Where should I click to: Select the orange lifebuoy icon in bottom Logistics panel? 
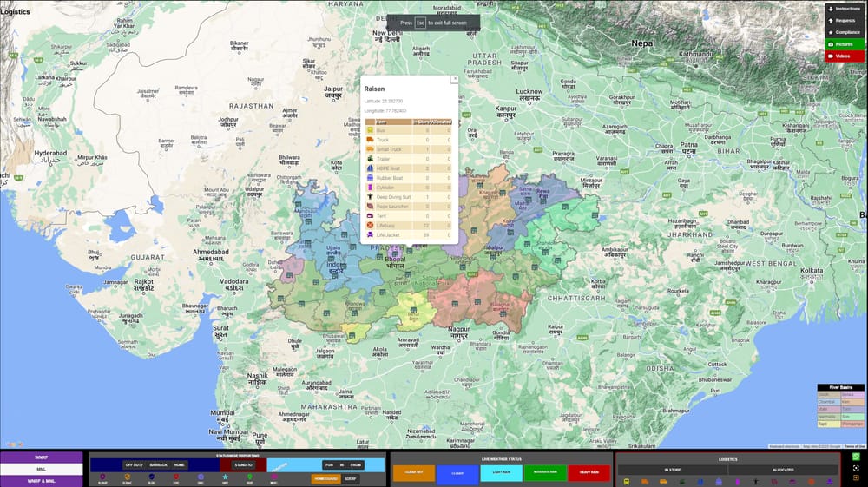(811, 482)
